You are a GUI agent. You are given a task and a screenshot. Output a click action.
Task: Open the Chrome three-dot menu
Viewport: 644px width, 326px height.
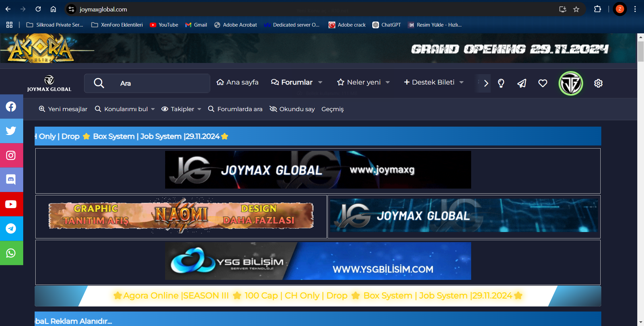pos(635,9)
